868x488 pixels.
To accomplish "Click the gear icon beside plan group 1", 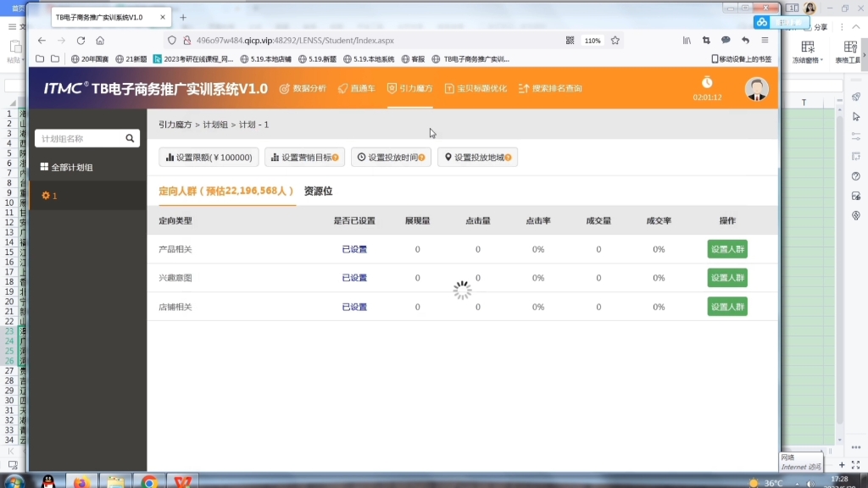I will (46, 195).
